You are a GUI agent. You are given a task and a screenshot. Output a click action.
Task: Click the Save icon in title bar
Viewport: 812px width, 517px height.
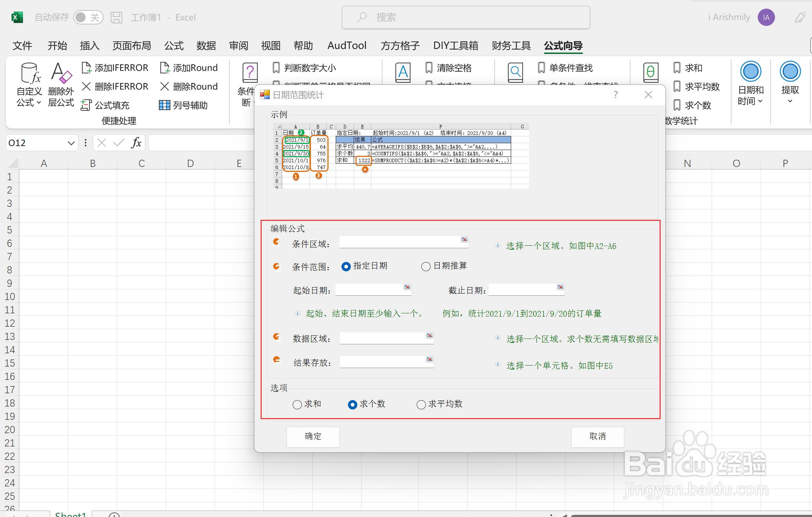[116, 17]
